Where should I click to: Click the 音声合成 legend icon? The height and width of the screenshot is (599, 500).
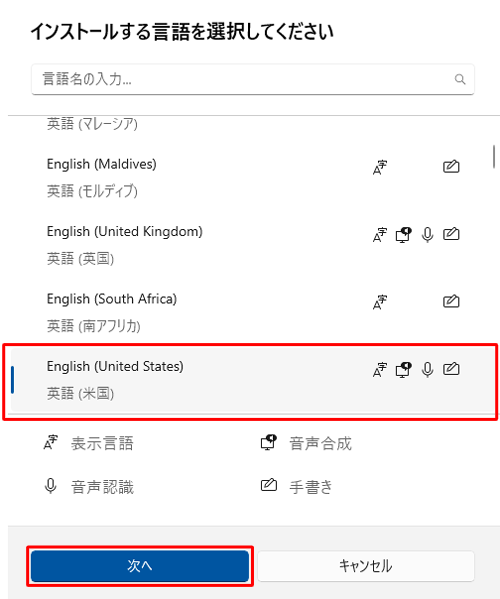[x=269, y=442]
